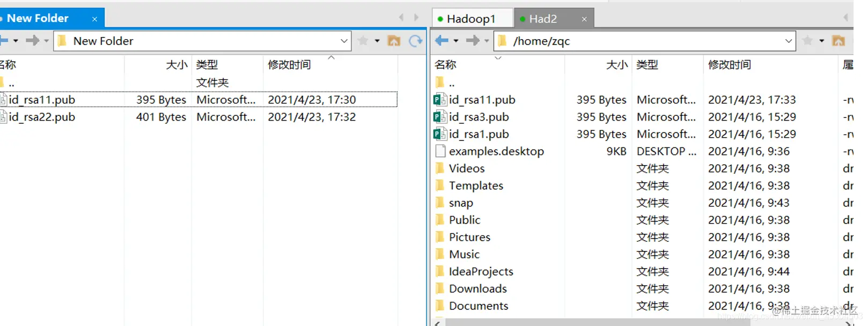Screen dimensions: 868x326
Task: Go to home folder in local pane
Action: [x=394, y=41]
